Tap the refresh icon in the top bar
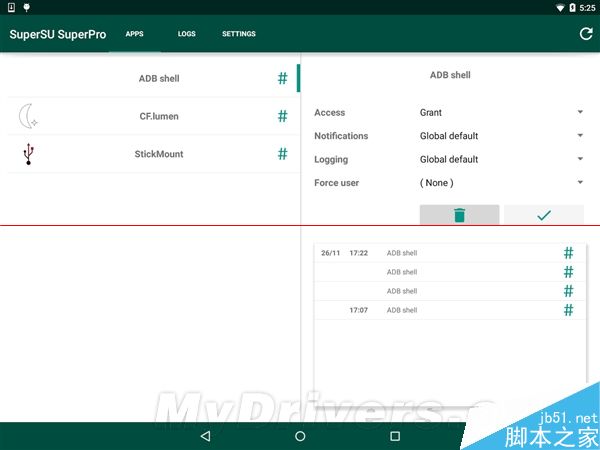The height and width of the screenshot is (450, 600). tap(585, 34)
